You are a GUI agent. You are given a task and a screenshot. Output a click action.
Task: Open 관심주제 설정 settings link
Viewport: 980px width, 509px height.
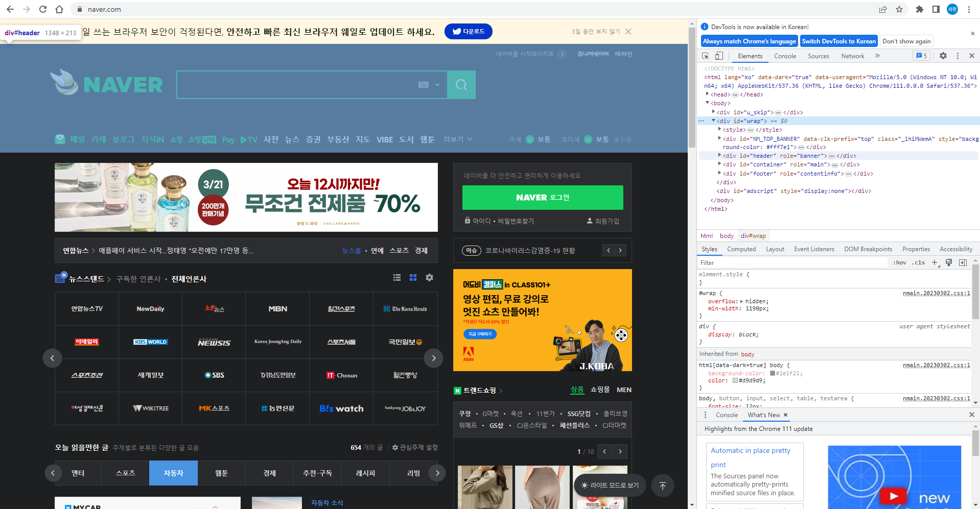[414, 447]
